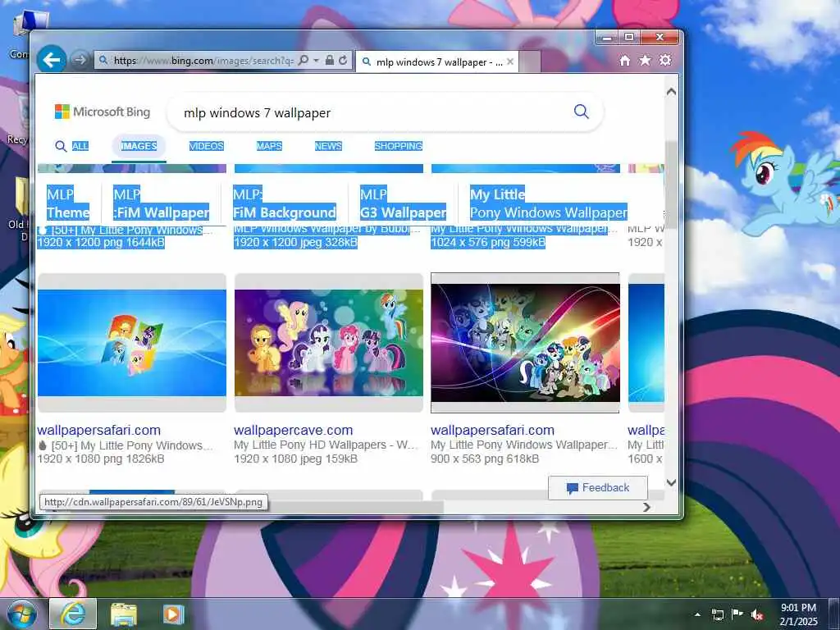Click the vertical scrollbar down arrow
840x630 pixels.
[671, 482]
